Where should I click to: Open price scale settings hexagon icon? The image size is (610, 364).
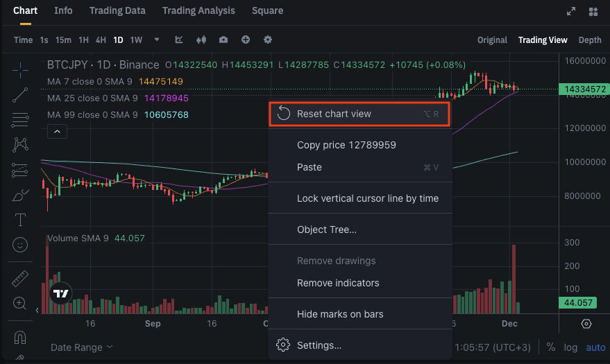coord(586,324)
